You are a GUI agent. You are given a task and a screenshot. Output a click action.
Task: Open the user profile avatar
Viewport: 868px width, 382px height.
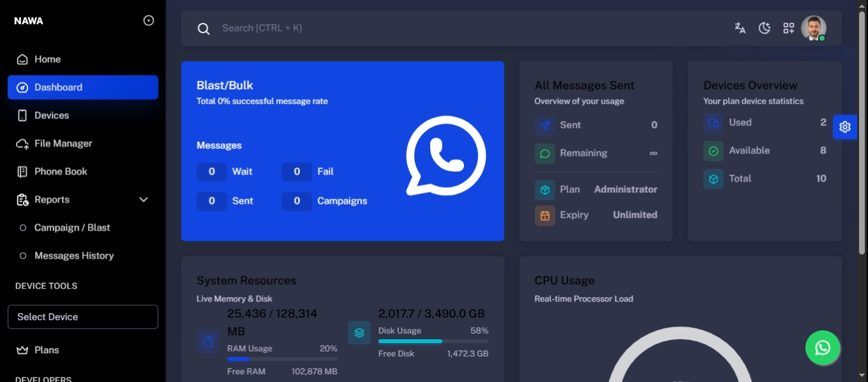point(814,28)
